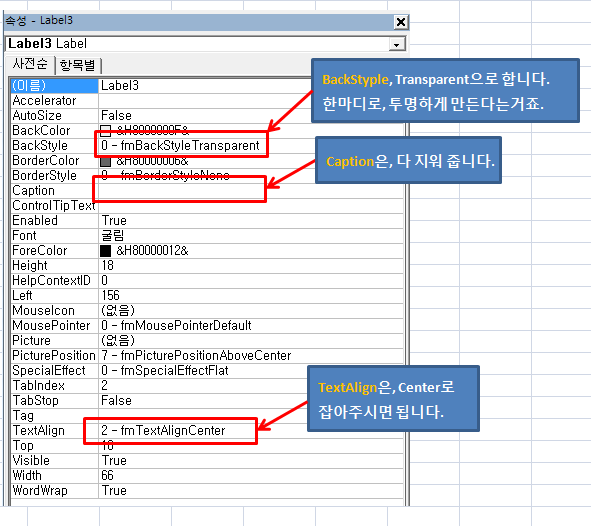Select the ControlTipText property
The image size is (591, 526).
coord(54,206)
